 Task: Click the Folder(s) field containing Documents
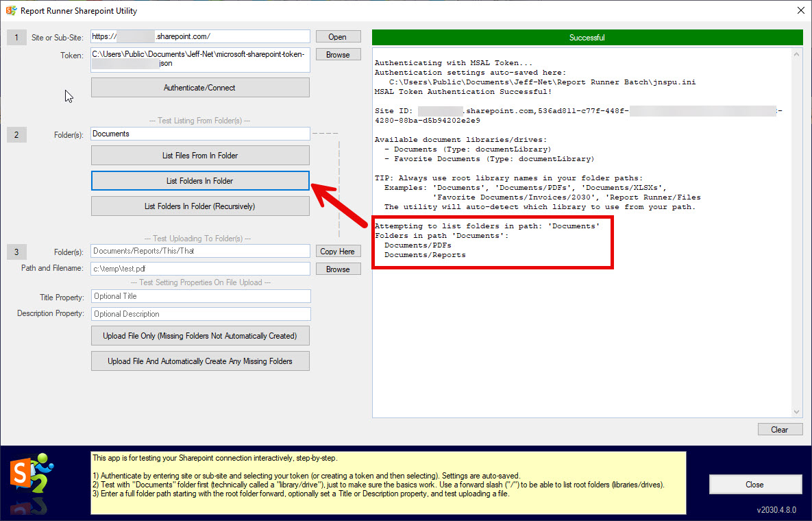coord(200,134)
